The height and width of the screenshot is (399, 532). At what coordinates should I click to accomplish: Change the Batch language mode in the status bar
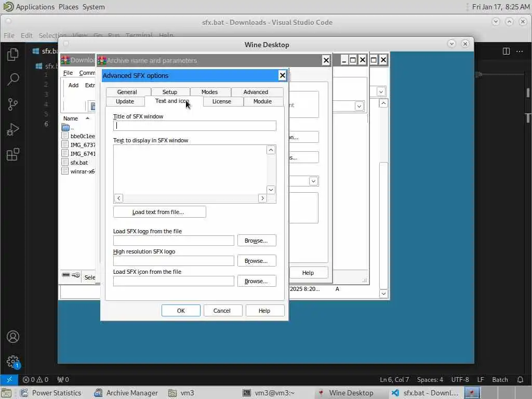[500, 380]
